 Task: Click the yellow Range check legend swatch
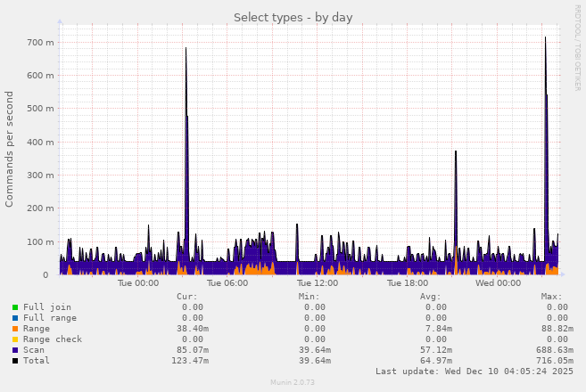pos(15,339)
